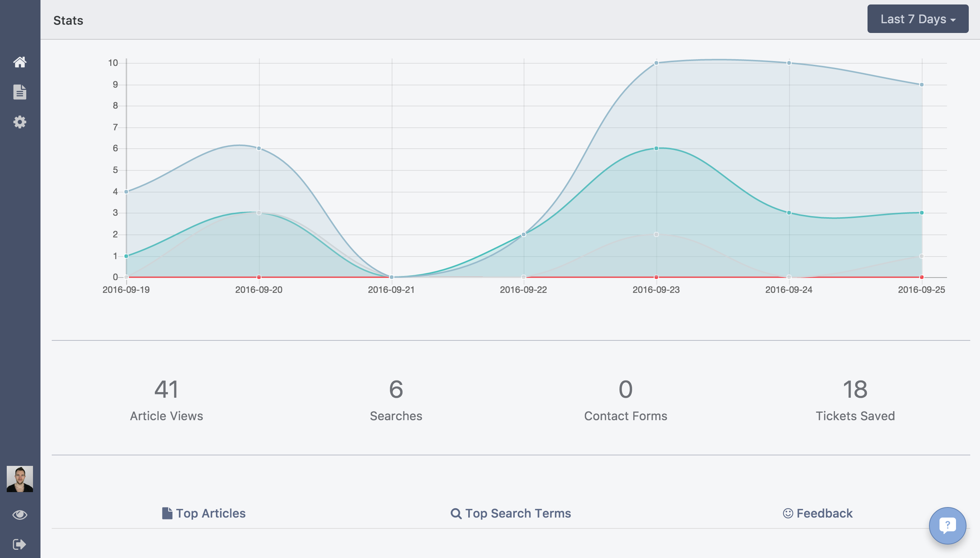Open the help chat bubble
The image size is (980, 558).
(947, 525)
